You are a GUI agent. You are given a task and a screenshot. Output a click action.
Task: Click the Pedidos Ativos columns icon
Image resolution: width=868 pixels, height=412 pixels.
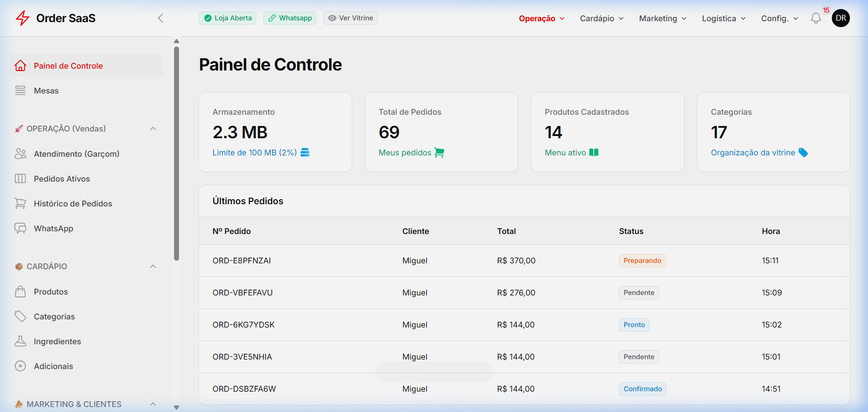20,178
